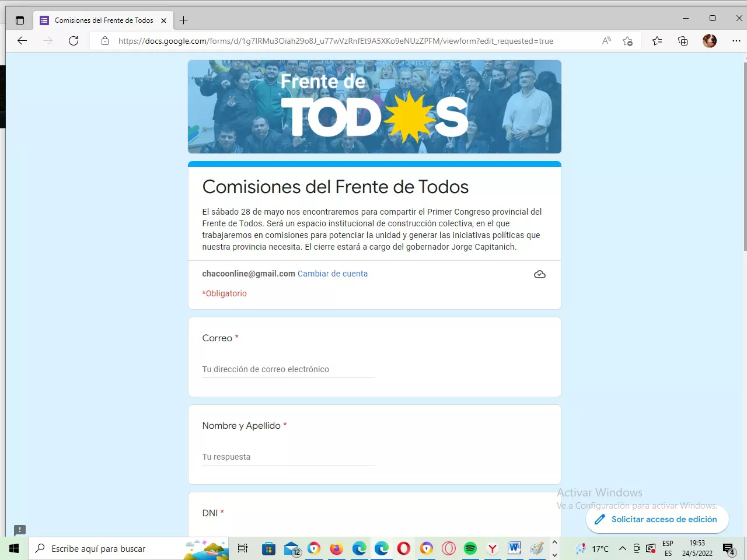The image size is (747, 560).
Task: Open the notifications action center icon
Action: 729,549
